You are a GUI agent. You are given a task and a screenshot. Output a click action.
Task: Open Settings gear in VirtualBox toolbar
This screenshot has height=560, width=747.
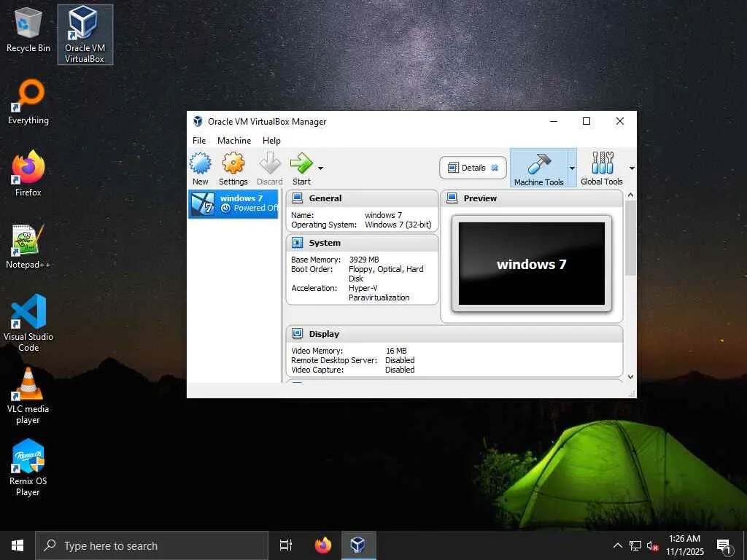(x=233, y=163)
